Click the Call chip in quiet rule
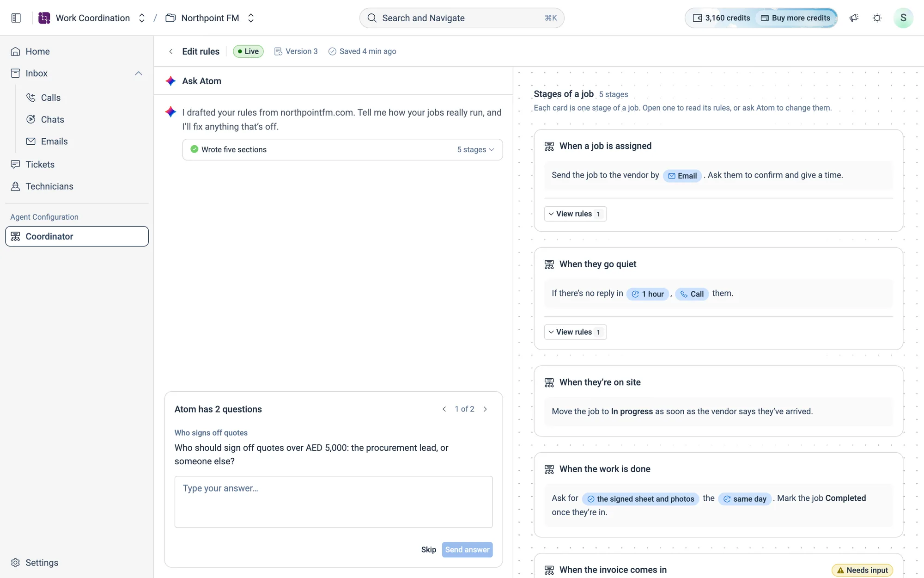 tap(692, 294)
